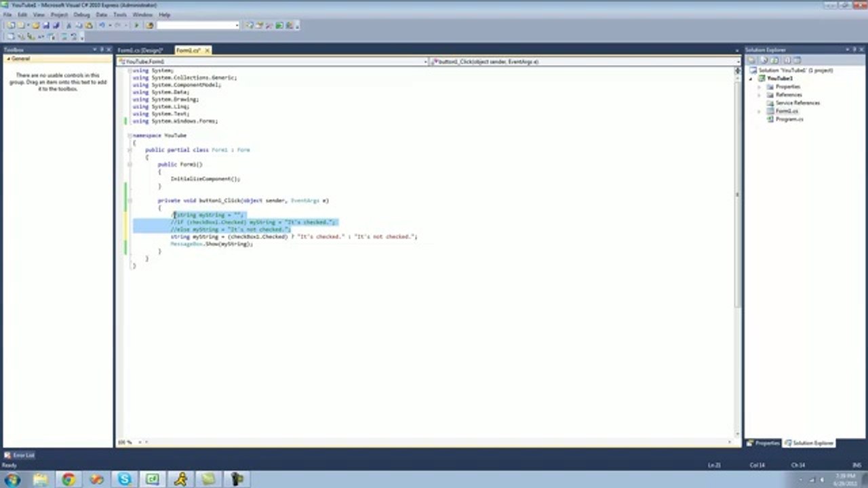This screenshot has width=868, height=488.
Task: Expand the References node in Solution Explorer
Action: [x=759, y=95]
